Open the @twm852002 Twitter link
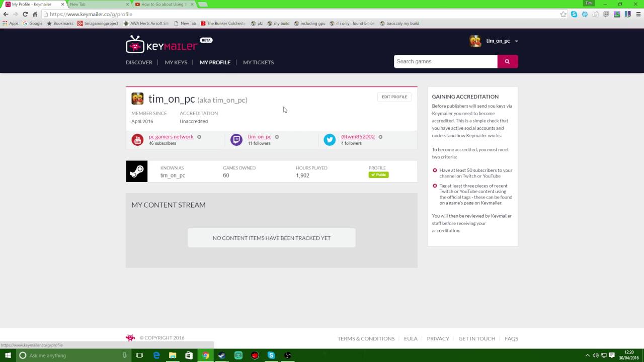This screenshot has width=644, height=362. [x=358, y=137]
